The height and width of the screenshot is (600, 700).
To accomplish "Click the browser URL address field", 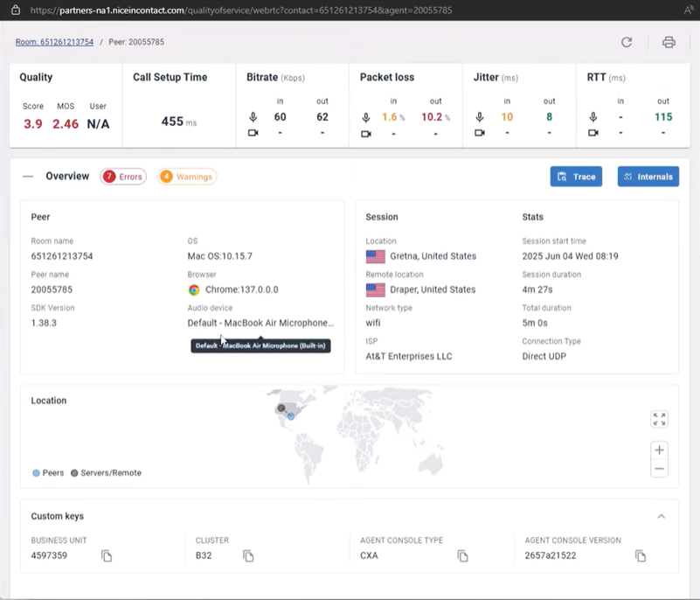I will (262, 10).
